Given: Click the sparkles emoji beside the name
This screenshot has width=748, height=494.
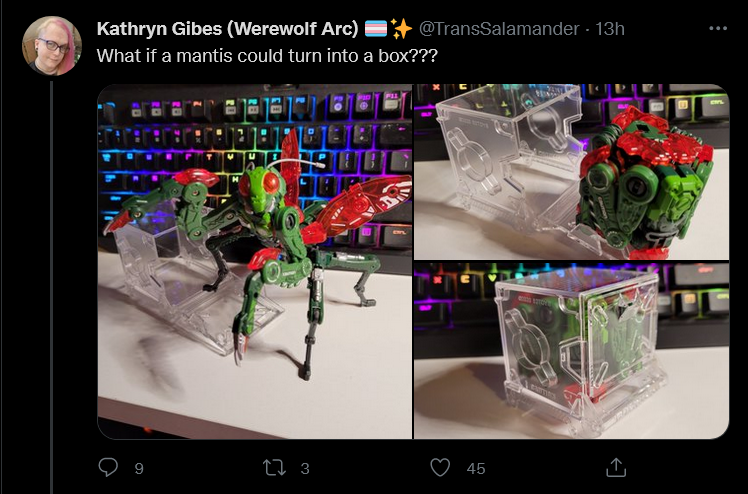Looking at the screenshot, I should click(402, 29).
